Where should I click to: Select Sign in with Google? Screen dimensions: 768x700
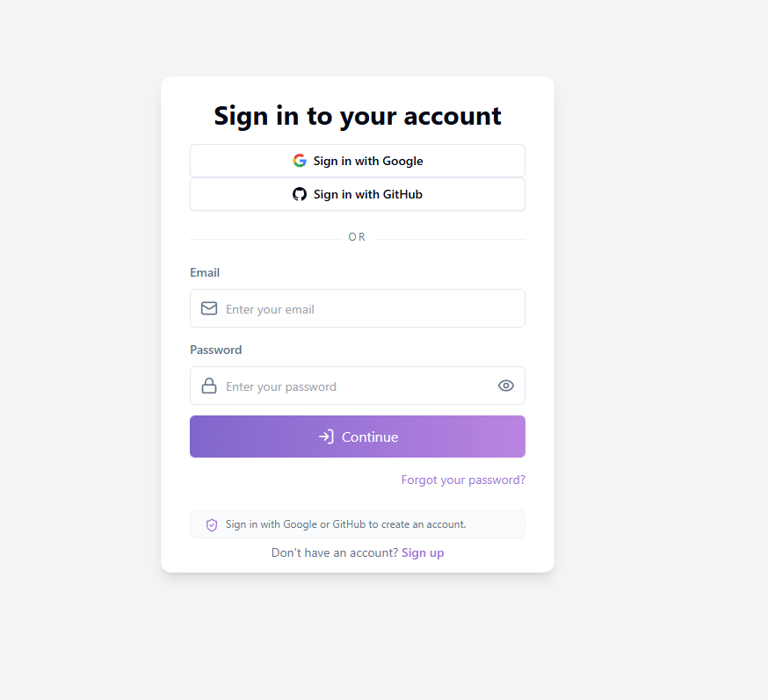pos(358,161)
